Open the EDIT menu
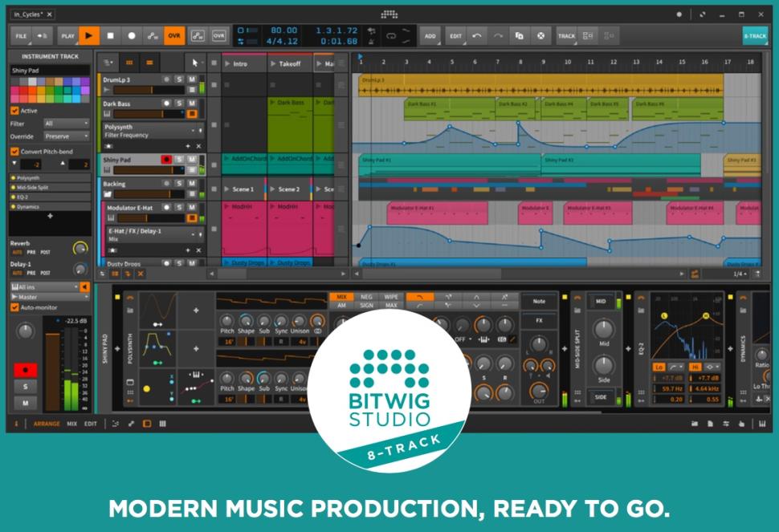 [455, 36]
